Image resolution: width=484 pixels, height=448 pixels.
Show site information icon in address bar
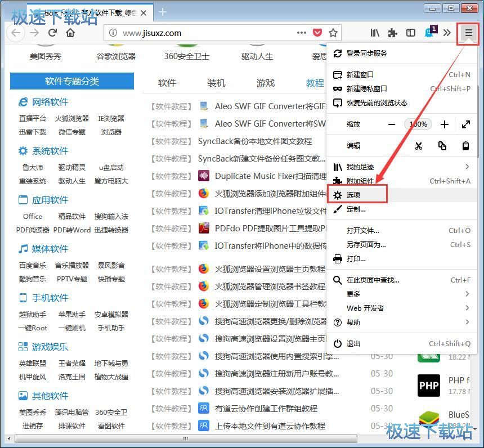tap(113, 33)
